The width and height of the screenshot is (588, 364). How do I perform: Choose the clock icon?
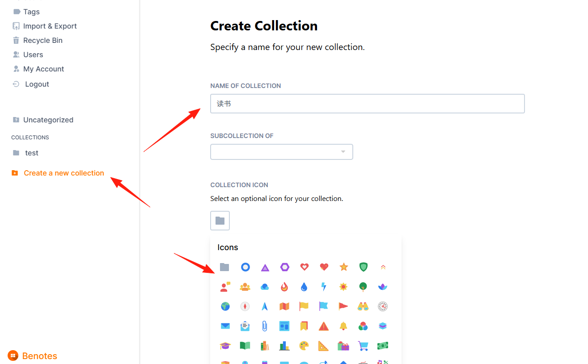click(x=383, y=306)
